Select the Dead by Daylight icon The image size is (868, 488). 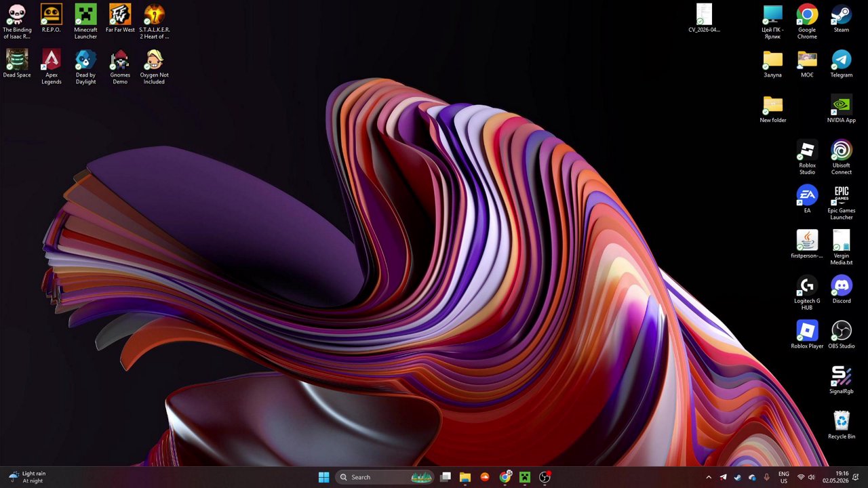click(85, 66)
